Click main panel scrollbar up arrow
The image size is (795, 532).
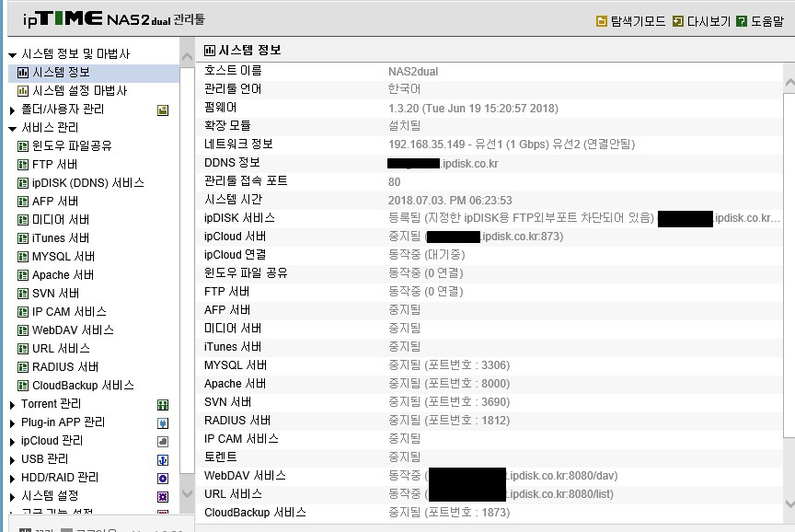coord(789,82)
